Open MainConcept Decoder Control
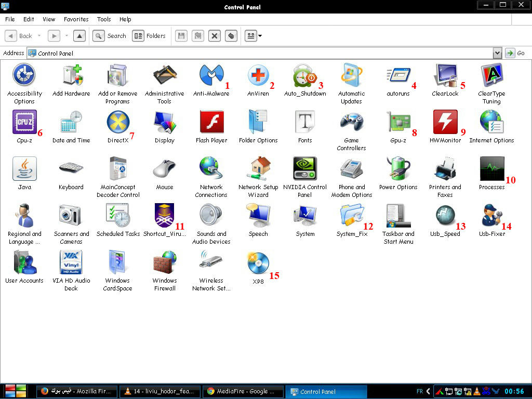532x399 pixels. [x=118, y=168]
